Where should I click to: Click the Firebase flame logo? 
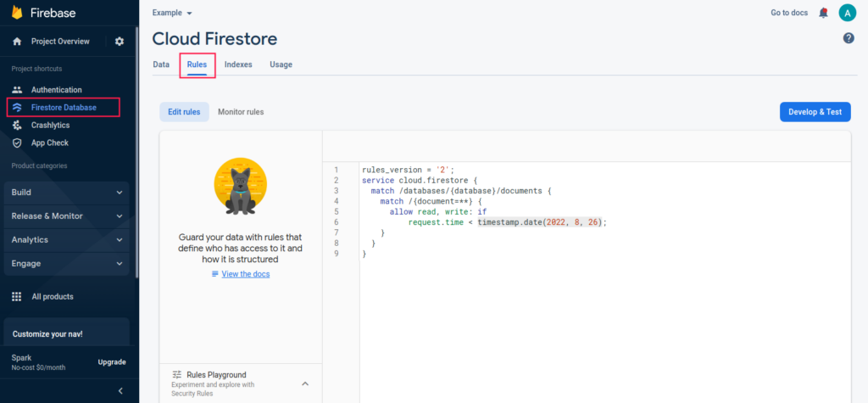point(17,12)
